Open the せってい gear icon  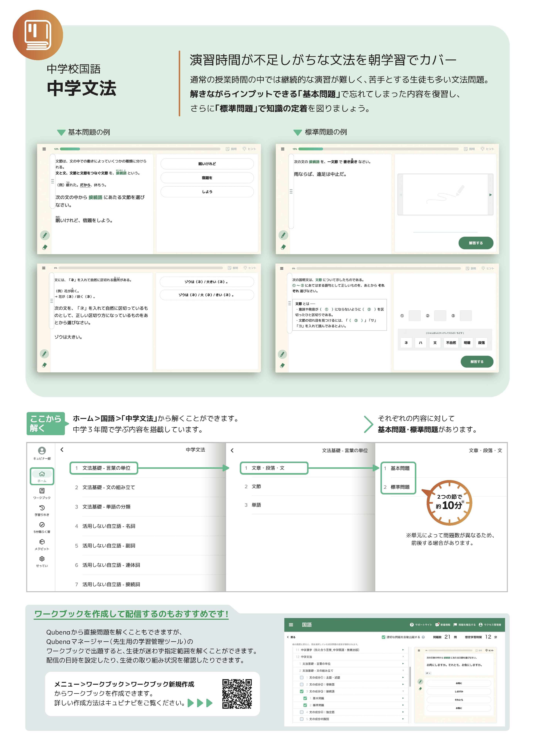pyautogui.click(x=42, y=559)
